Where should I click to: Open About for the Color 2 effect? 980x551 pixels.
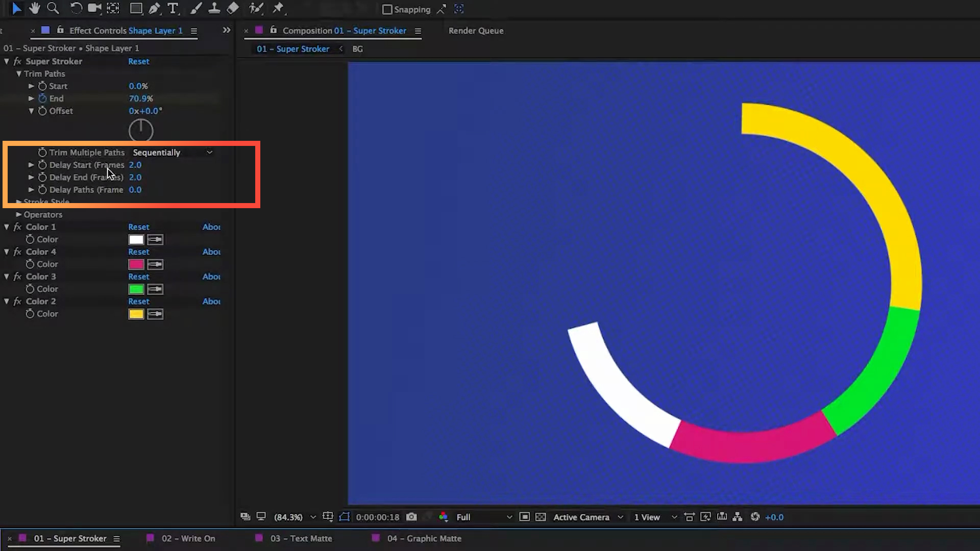point(211,302)
